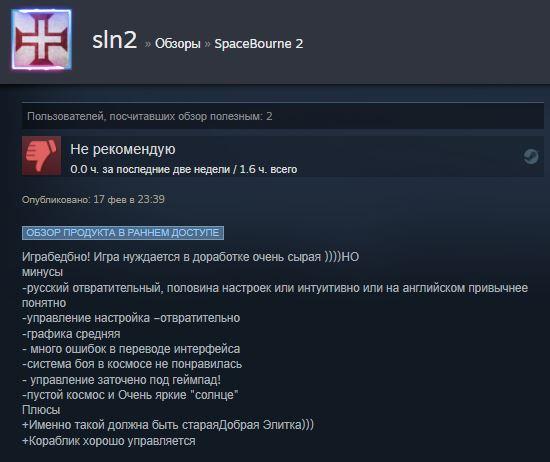The image size is (550, 462).
Task: Click the line управление заточено под геймпад
Action: (x=121, y=380)
